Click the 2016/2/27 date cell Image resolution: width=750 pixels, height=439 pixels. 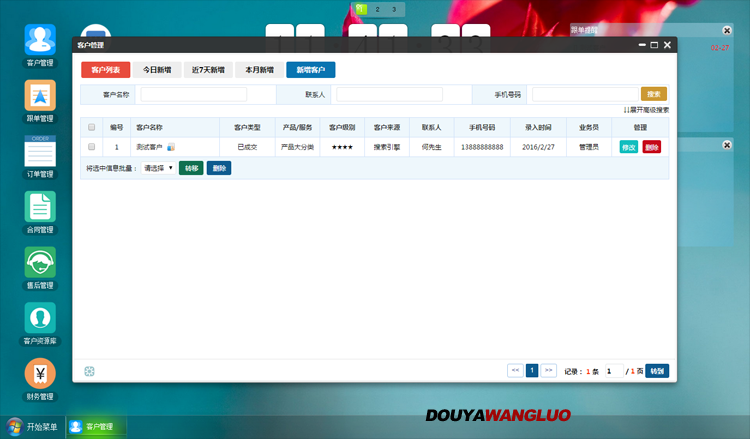point(538,147)
